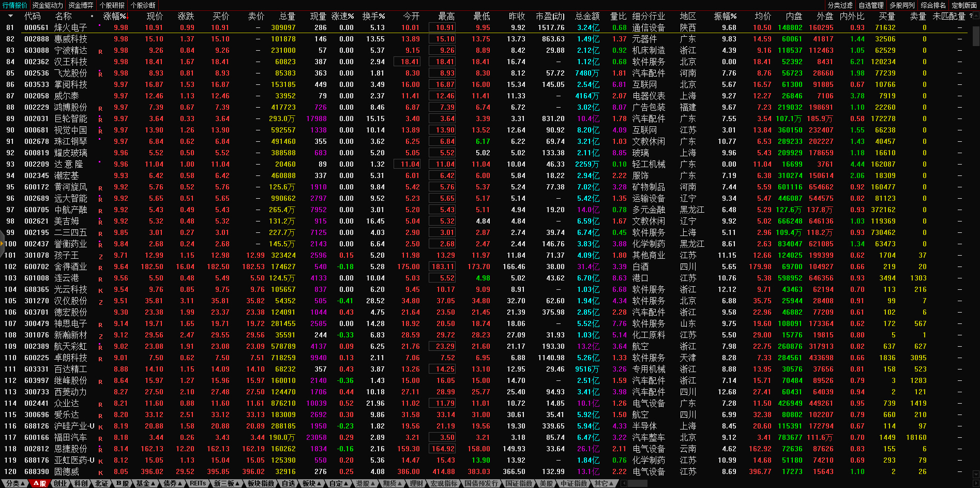Click the help question mark in header
The width and height of the screenshot is (980, 488).
[971, 16]
